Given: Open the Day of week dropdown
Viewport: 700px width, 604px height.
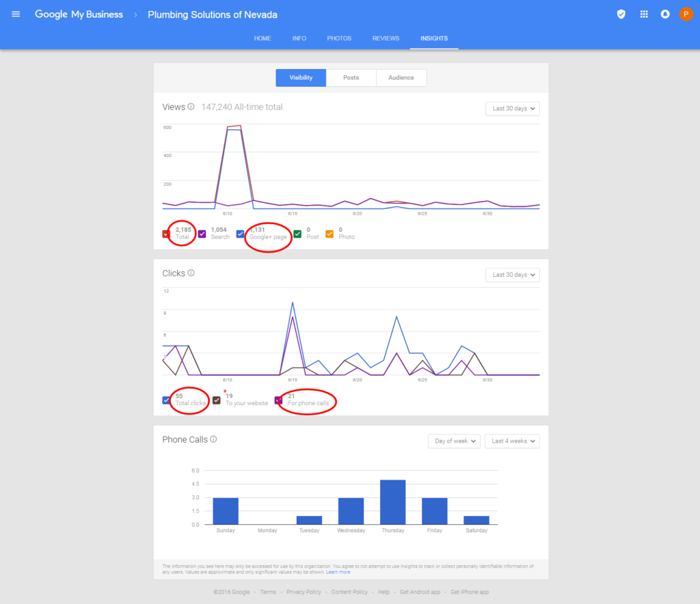Looking at the screenshot, I should pyautogui.click(x=454, y=441).
